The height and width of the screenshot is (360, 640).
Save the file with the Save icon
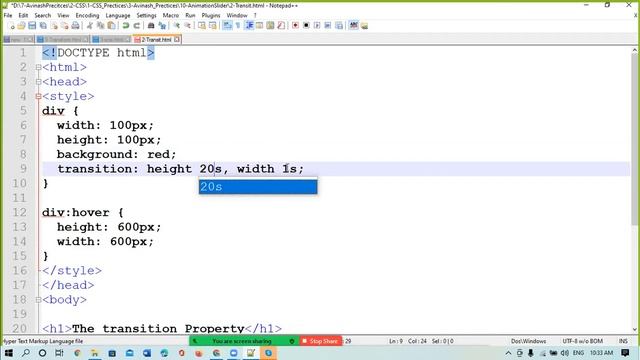click(x=32, y=26)
